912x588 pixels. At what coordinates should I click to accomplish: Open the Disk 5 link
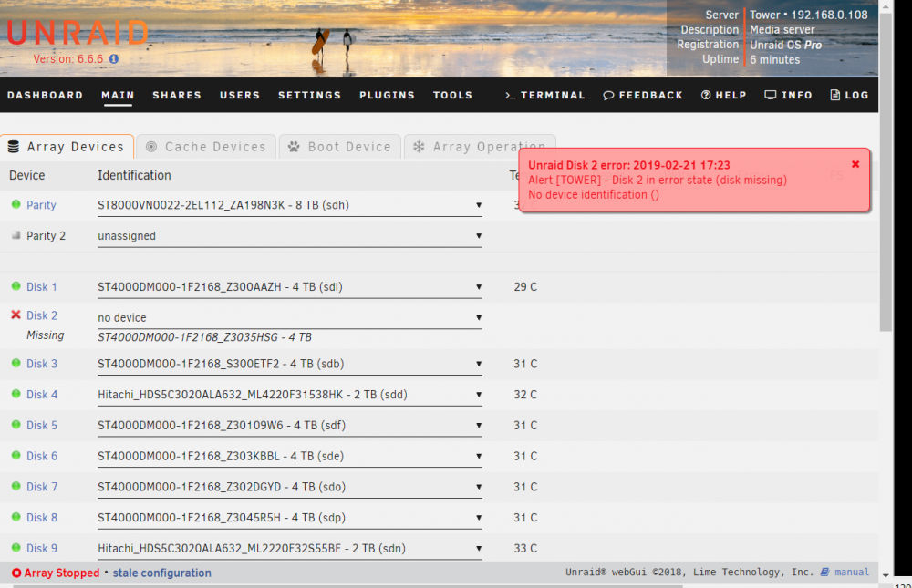click(x=42, y=425)
